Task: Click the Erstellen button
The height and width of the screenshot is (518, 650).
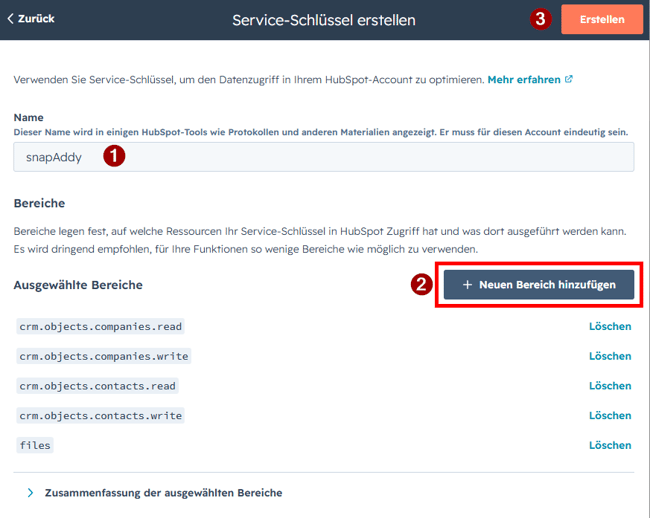Action: click(x=602, y=19)
